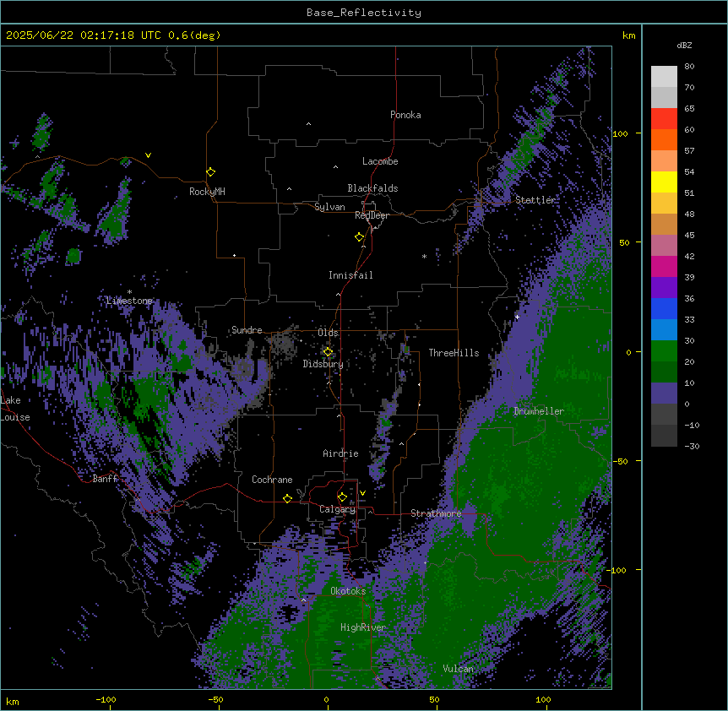Select the yellow diamond marker below Cochrane

[287, 498]
